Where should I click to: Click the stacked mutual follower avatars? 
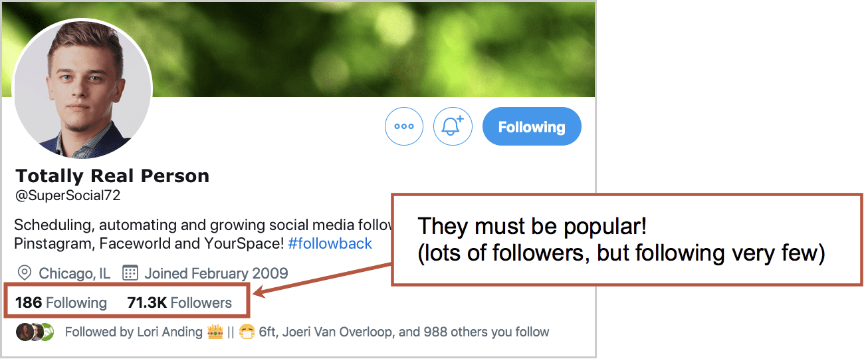tap(35, 332)
